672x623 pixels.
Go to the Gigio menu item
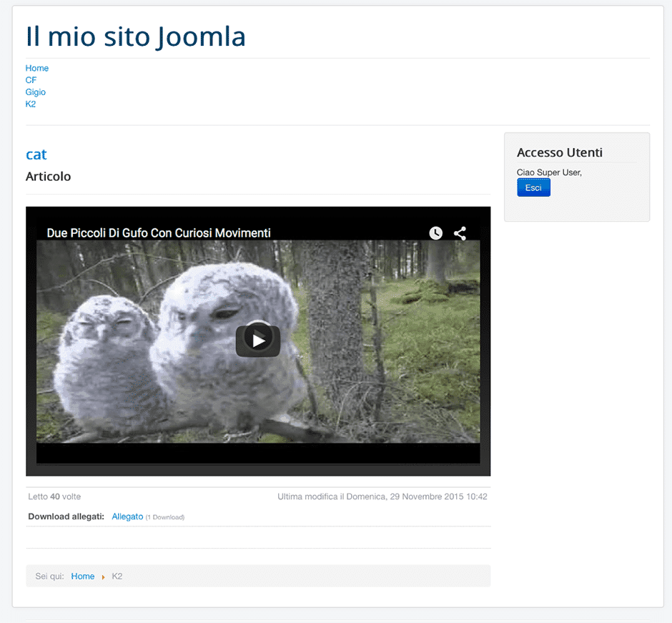click(x=36, y=92)
